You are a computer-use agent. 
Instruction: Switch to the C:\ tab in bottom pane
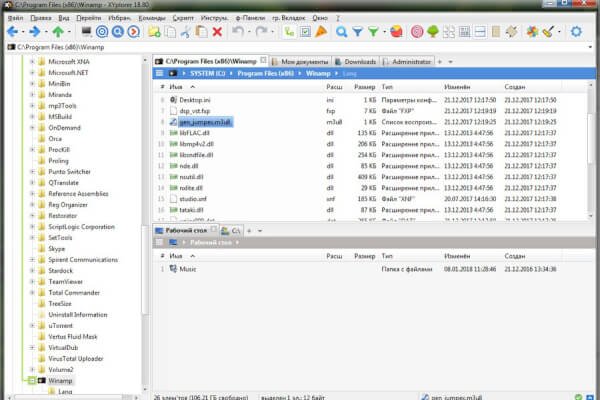(x=231, y=231)
